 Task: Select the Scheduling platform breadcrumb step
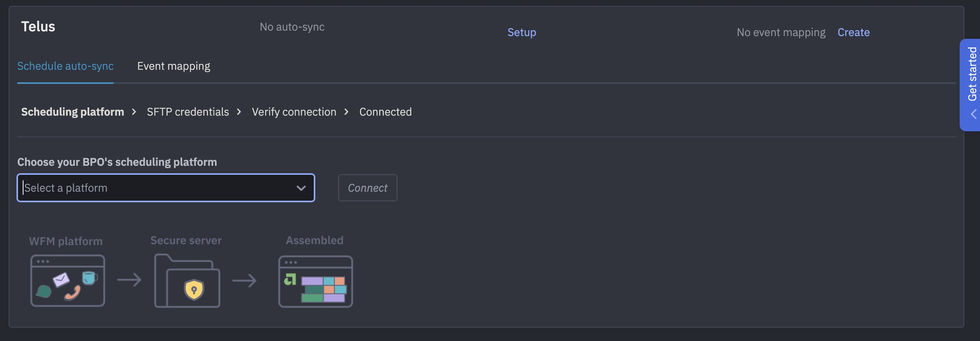pyautogui.click(x=72, y=112)
